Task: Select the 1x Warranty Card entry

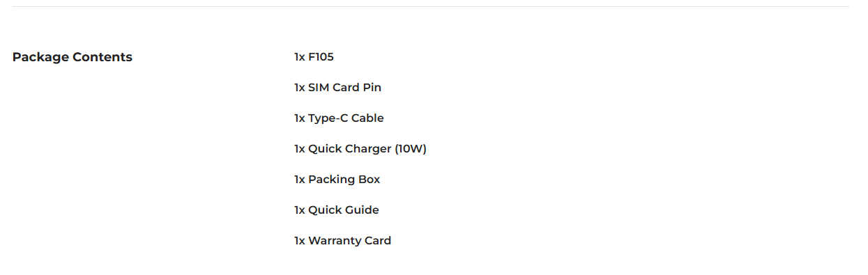Action: [x=342, y=241]
